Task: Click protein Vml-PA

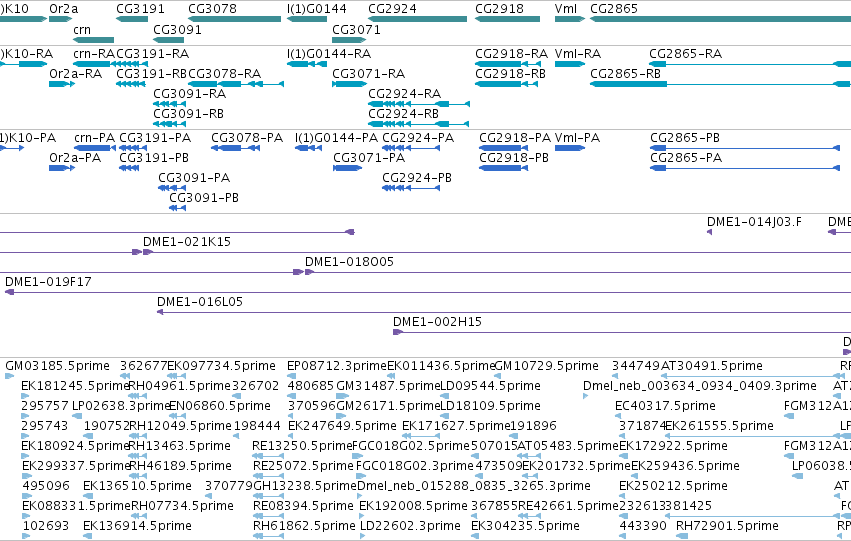Action: point(577,138)
